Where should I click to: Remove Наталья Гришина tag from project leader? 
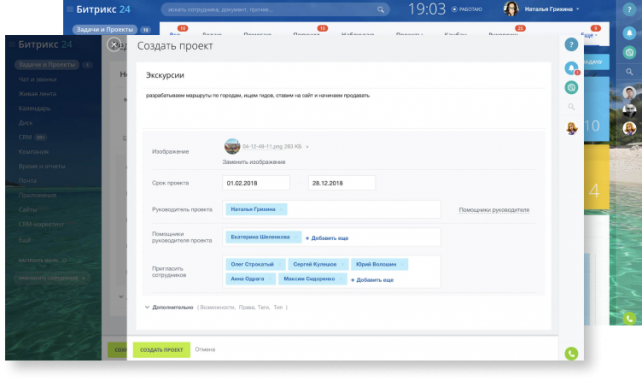pyautogui.click(x=281, y=209)
